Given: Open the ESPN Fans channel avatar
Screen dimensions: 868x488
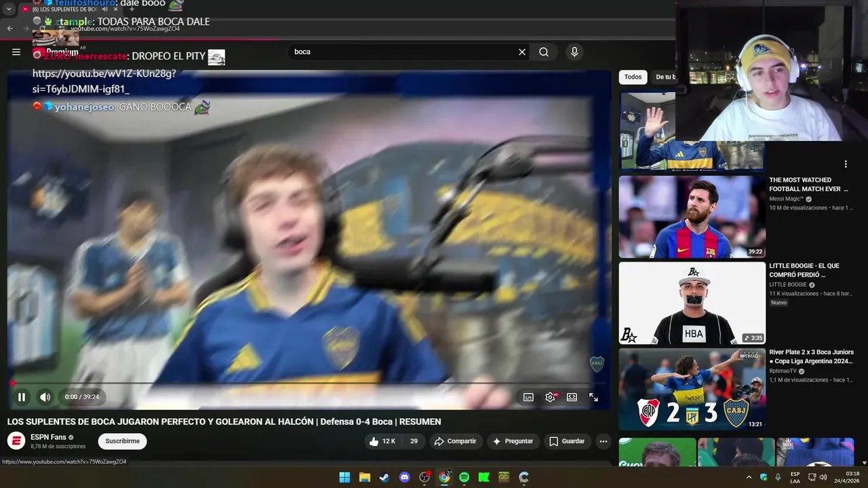Looking at the screenshot, I should (16, 441).
